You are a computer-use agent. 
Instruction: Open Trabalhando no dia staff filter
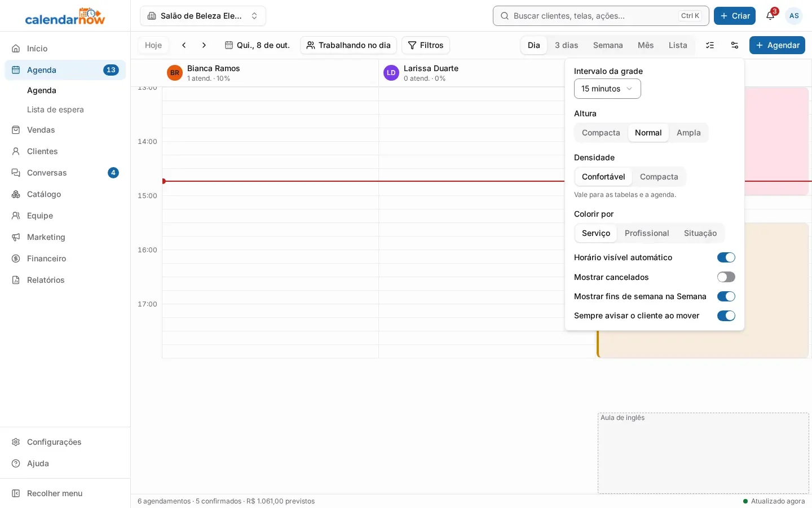coord(348,45)
